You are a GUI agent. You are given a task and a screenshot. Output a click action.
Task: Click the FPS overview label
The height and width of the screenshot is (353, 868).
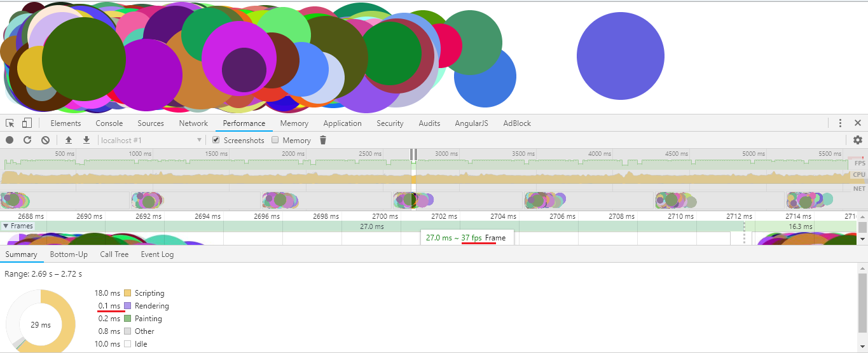point(860,163)
